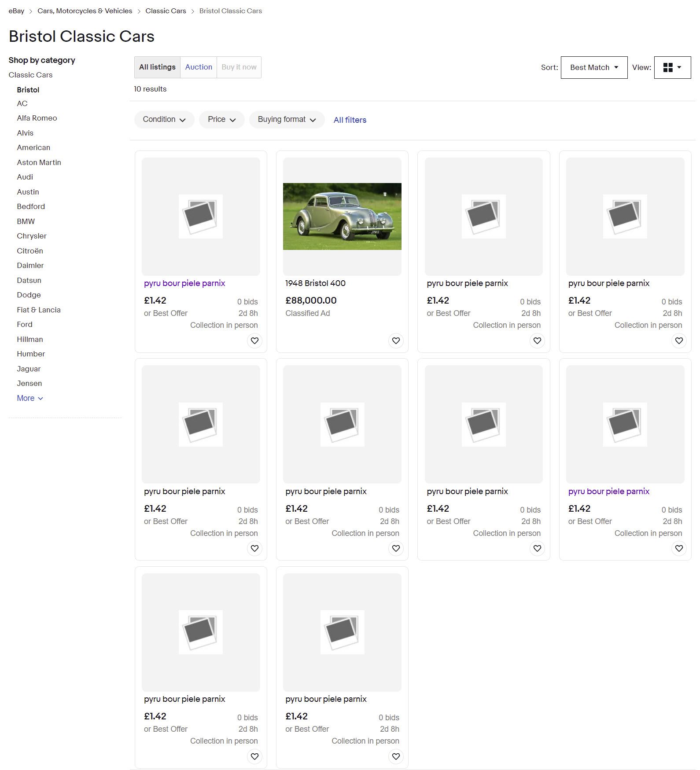Open the 1948 Bristol 400 car photo
The height and width of the screenshot is (770, 700).
pos(342,216)
